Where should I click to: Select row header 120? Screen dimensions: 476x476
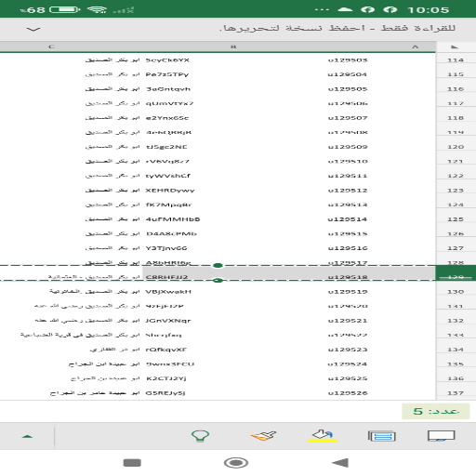[x=456, y=147]
